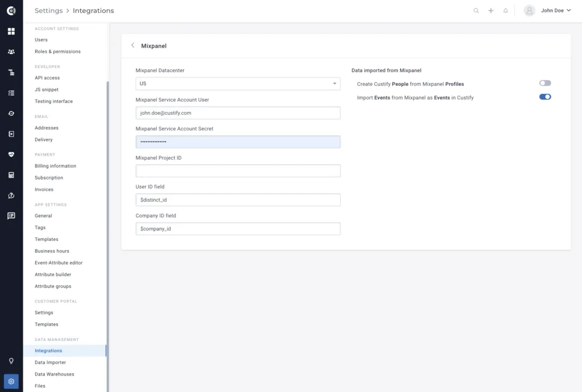Click the settings sidebar scrollbar
This screenshot has height=392, width=582.
click(107, 236)
